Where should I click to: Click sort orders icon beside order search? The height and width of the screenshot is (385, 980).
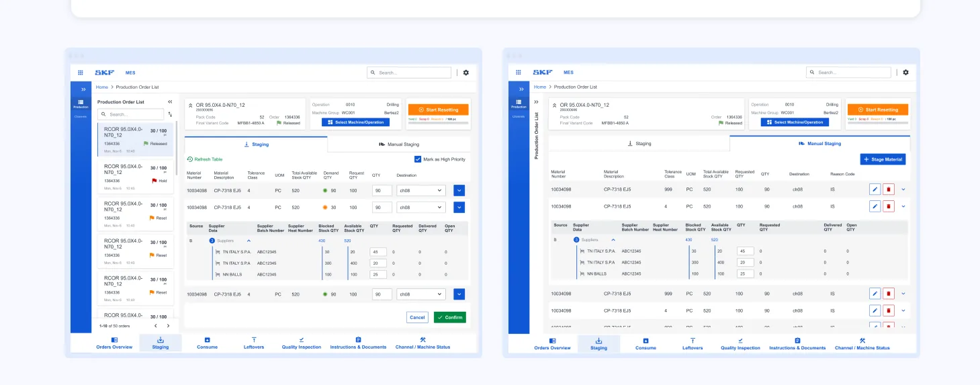click(x=170, y=114)
